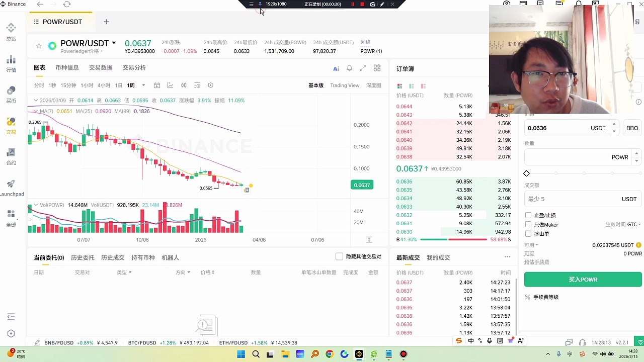Image resolution: width=644 pixels, height=362 pixels.
Task: Open the timeframe dropdown after 1周
Action: (143, 85)
